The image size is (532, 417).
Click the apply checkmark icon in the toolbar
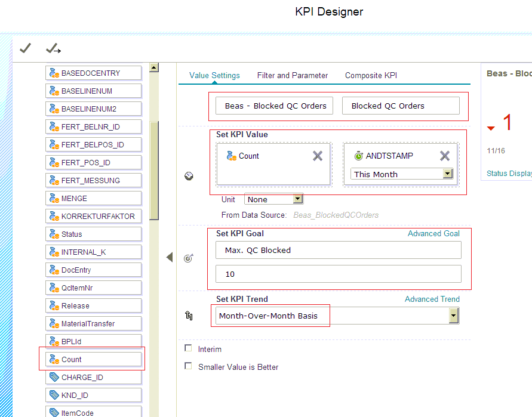(x=25, y=48)
